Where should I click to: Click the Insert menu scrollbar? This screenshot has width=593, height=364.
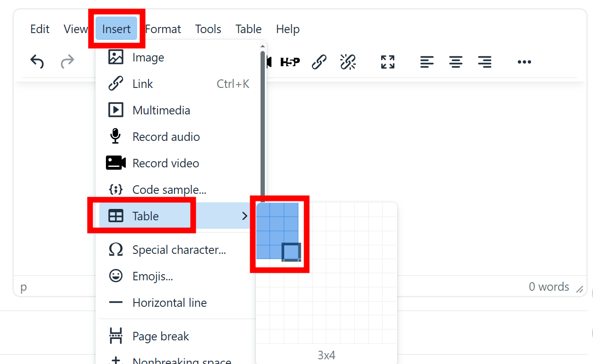click(262, 123)
